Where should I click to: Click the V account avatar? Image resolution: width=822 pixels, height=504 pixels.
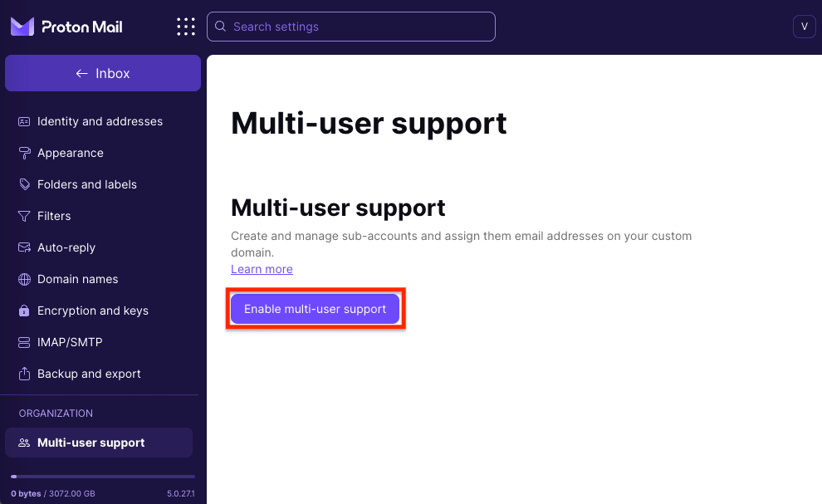[804, 26]
